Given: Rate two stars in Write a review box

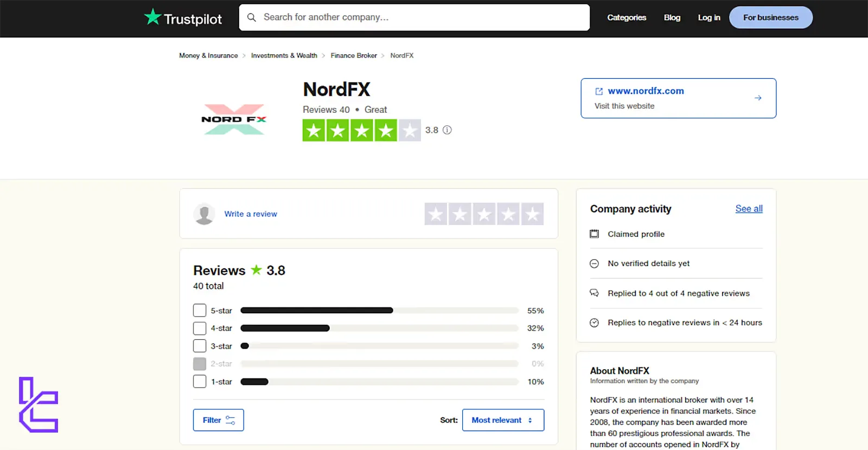Looking at the screenshot, I should click(x=460, y=214).
